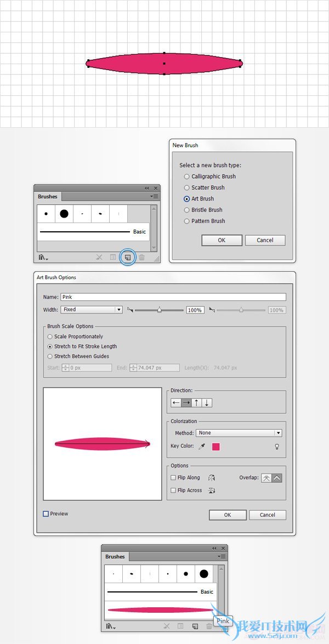Click the active width slider handle
Screen dimensions: 329x644
[x=160, y=310]
